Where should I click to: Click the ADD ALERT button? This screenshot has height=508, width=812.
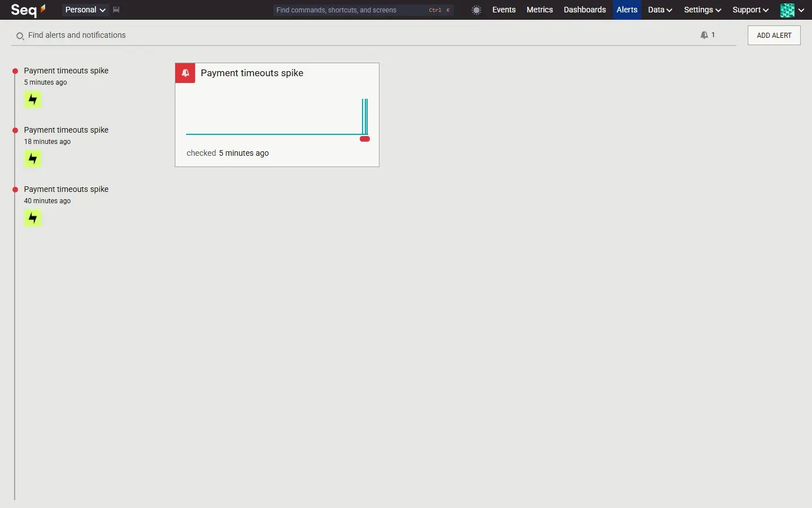pos(774,35)
